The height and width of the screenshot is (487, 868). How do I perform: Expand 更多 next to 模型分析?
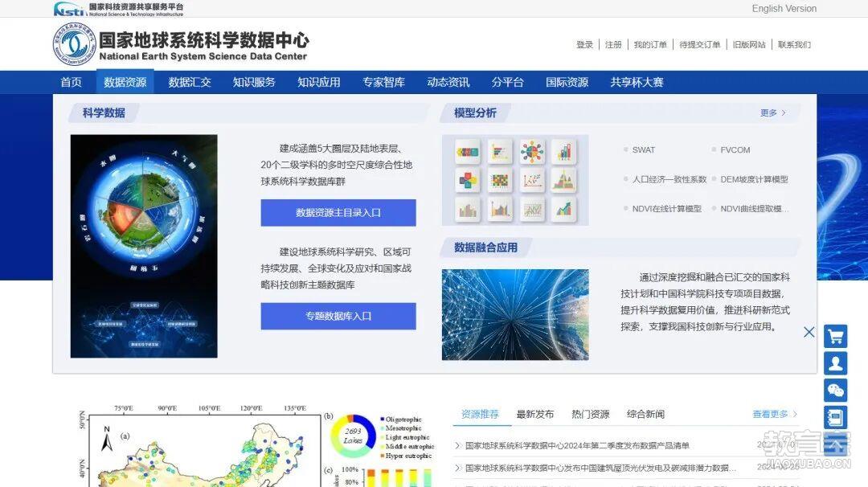(770, 113)
